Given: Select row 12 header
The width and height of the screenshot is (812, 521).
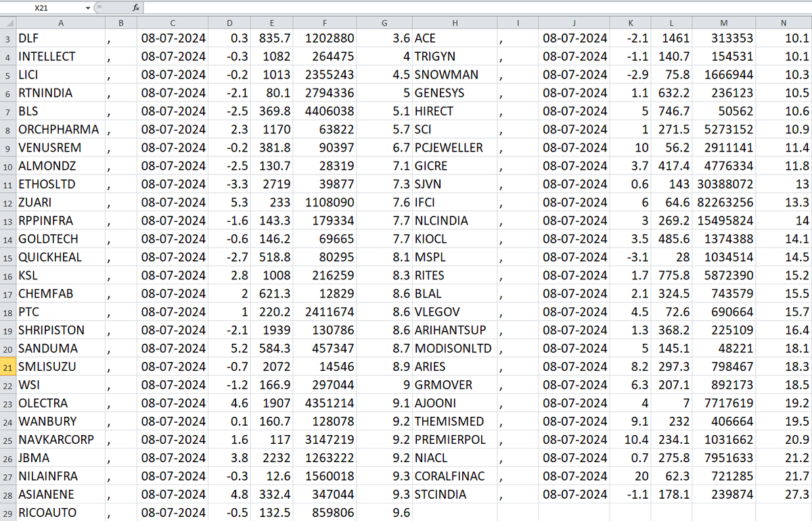Looking at the screenshot, I should click(7, 202).
